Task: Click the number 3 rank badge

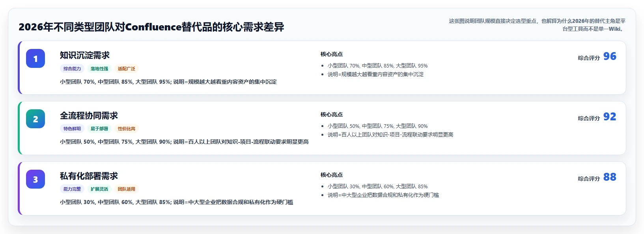Action: pyautogui.click(x=35, y=179)
